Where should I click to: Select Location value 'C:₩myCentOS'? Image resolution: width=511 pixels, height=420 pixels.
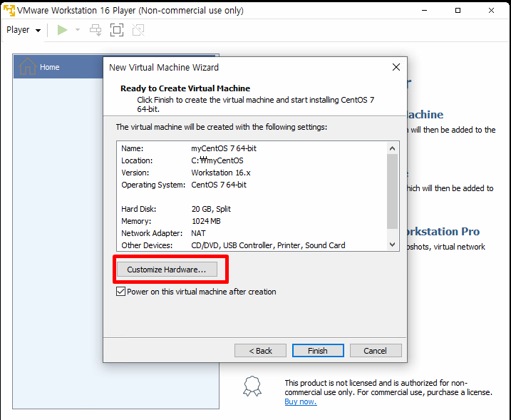pyautogui.click(x=217, y=160)
